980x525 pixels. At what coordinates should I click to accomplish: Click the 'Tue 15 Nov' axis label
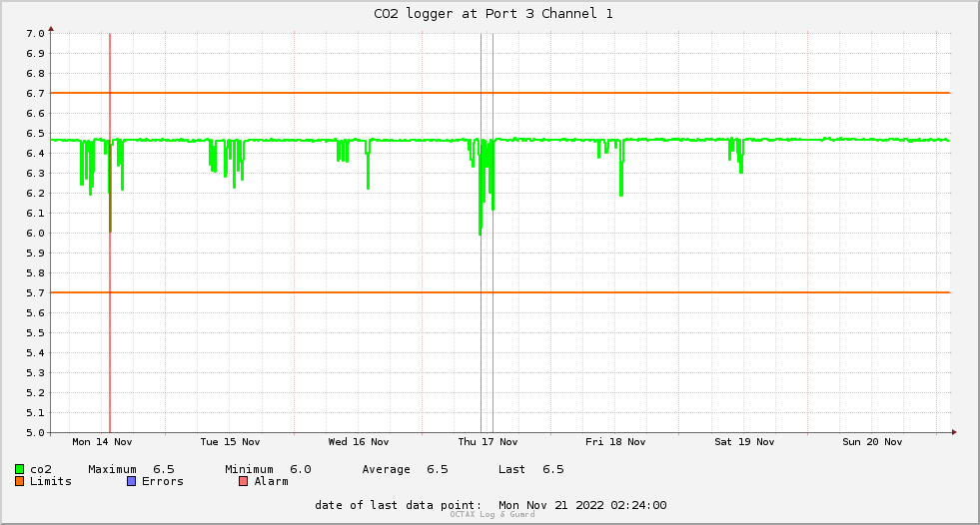230,442
